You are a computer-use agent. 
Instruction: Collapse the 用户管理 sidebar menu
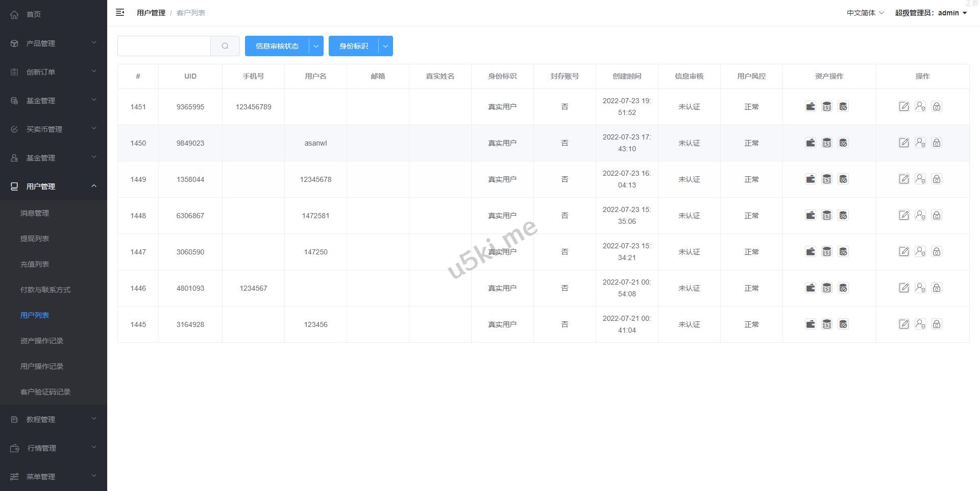click(53, 186)
